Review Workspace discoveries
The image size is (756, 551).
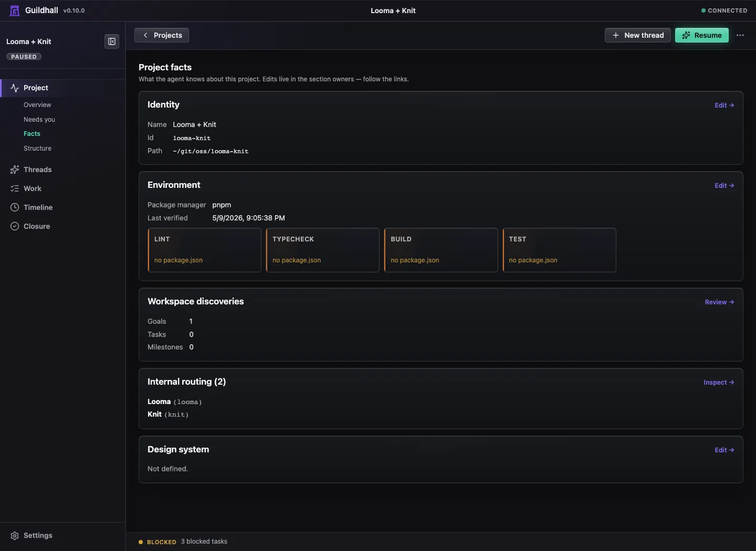pyautogui.click(x=719, y=302)
